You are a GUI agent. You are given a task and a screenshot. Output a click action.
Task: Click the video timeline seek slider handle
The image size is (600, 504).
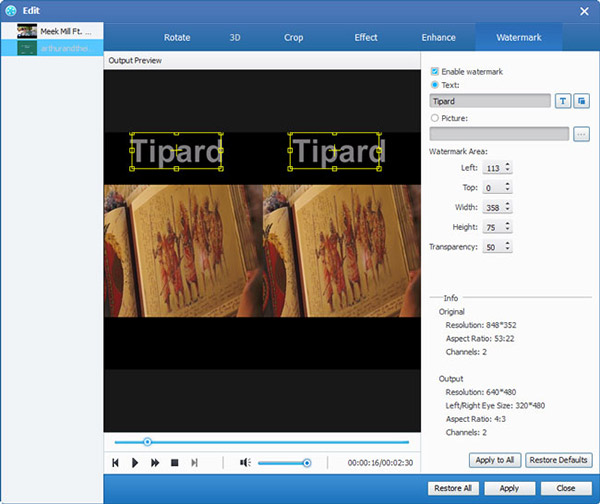tap(147, 442)
